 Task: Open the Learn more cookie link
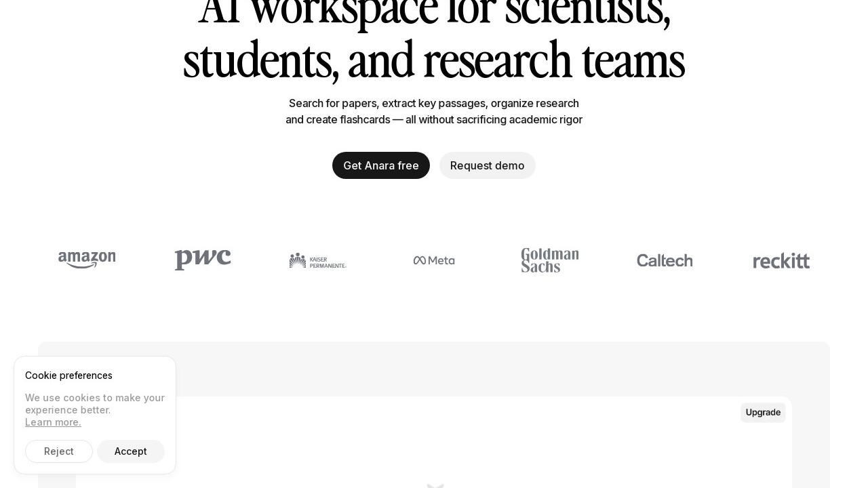pos(53,422)
